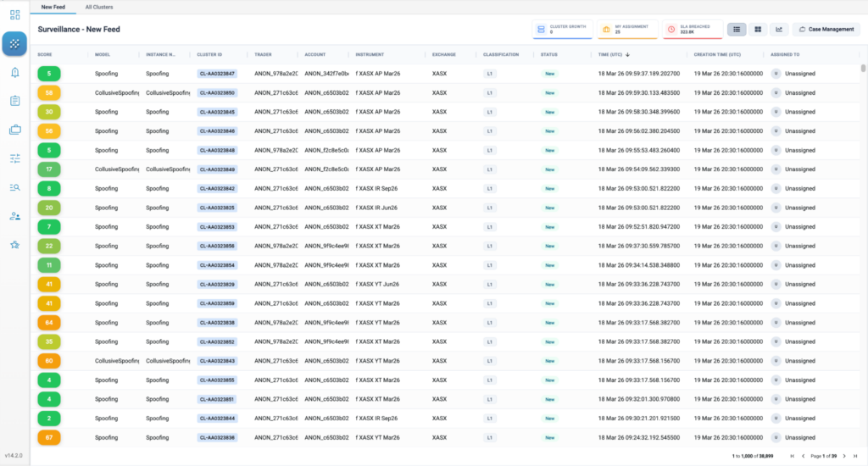Viewport: 868px width, 466px height.
Task: Open the briefcase cases icon in sidebar
Action: [x=15, y=130]
